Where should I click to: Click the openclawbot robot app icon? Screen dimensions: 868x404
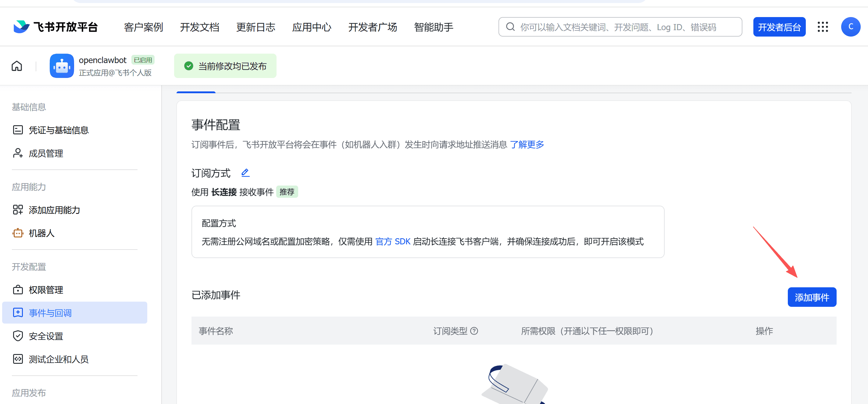(62, 66)
